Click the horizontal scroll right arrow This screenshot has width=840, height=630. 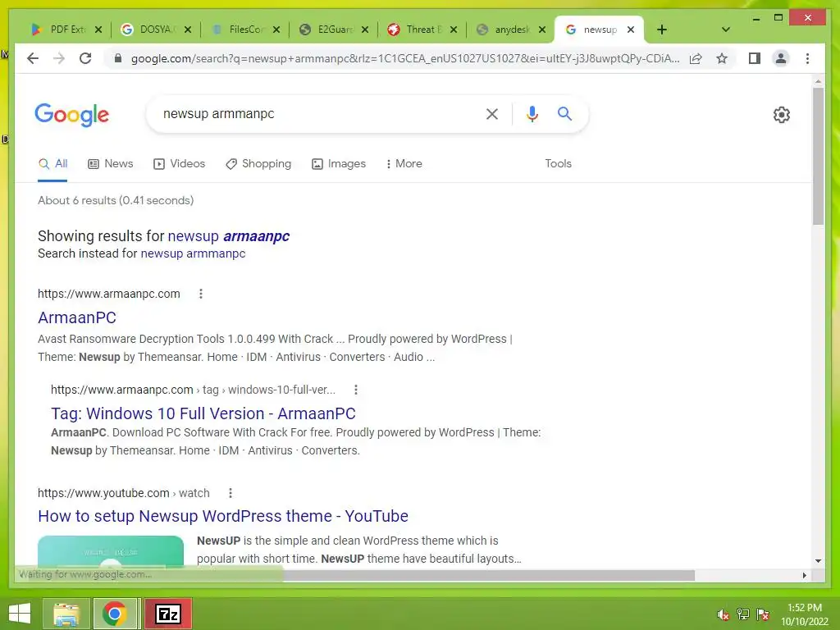pyautogui.click(x=804, y=575)
